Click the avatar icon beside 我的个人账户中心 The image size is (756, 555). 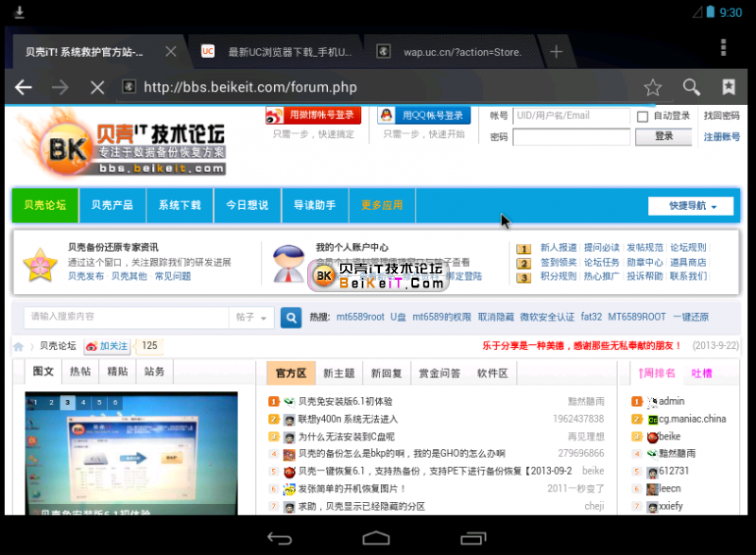[x=288, y=263]
